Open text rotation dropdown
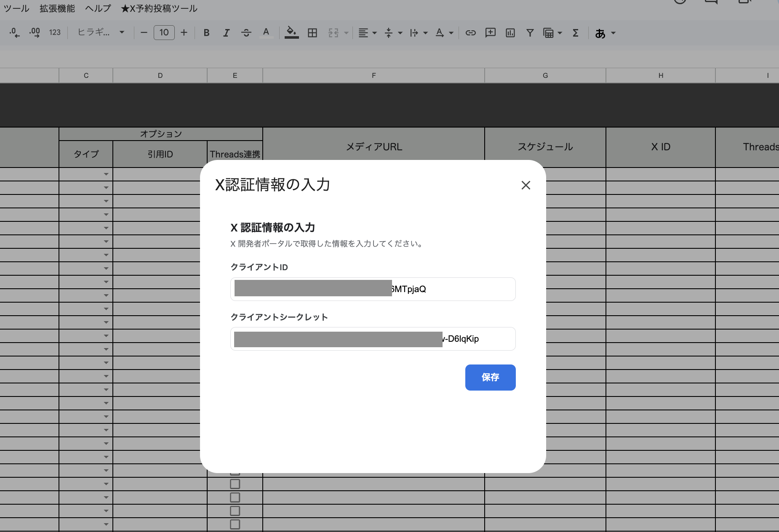 tap(444, 32)
